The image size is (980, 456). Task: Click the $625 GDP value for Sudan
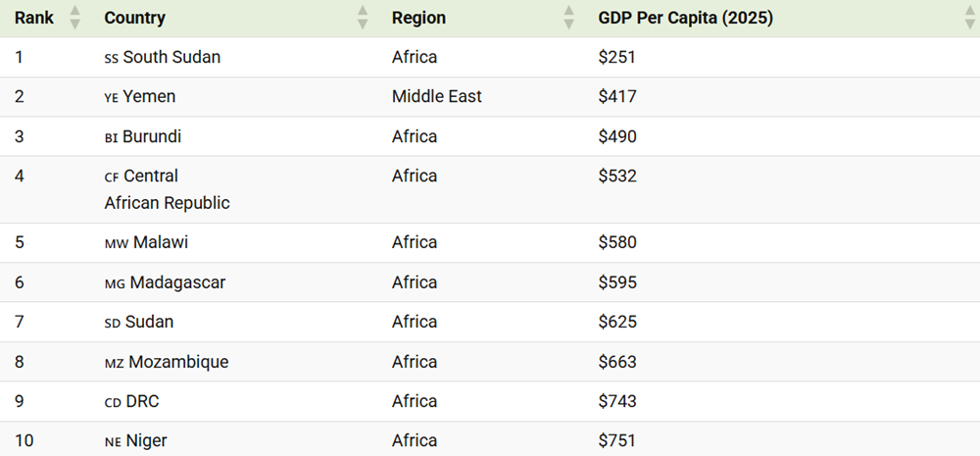click(617, 322)
